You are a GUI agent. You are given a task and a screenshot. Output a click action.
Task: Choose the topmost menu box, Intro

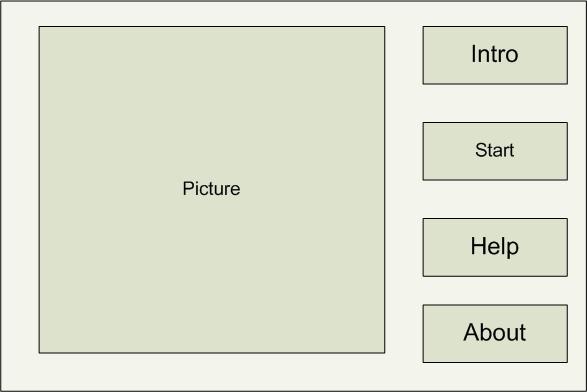[x=495, y=55]
